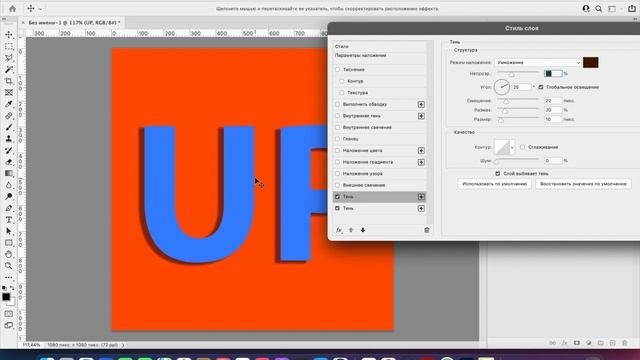Screen dimensions: 640x360
Task: Select the Polygonal Lasso tool
Action: [x=9, y=58]
